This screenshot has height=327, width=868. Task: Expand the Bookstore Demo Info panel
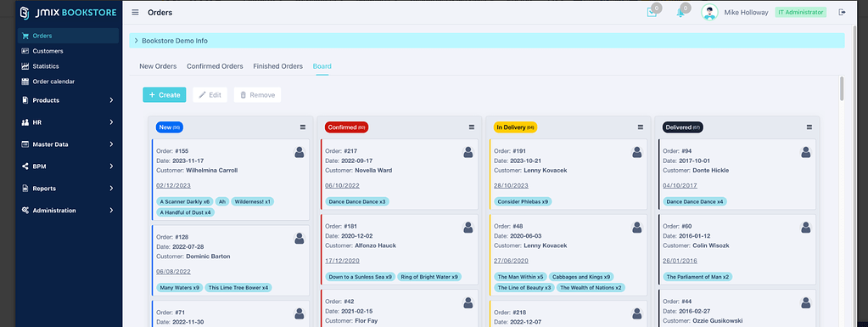click(486, 41)
